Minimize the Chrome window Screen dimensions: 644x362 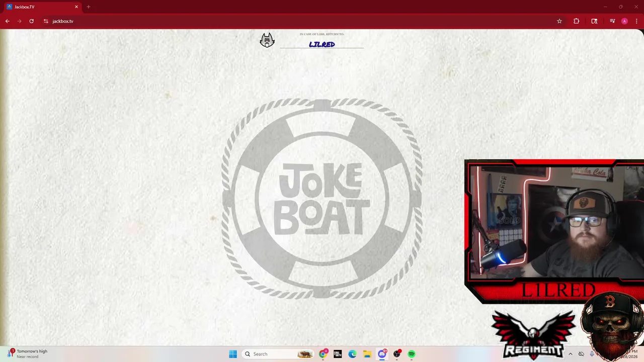pyautogui.click(x=605, y=7)
